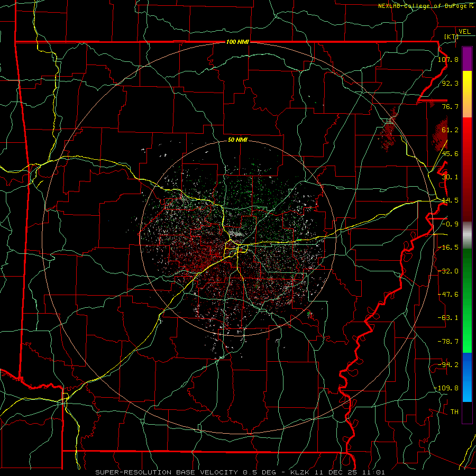Pick the yellow-orange segment of the color bar

[x=467, y=94]
